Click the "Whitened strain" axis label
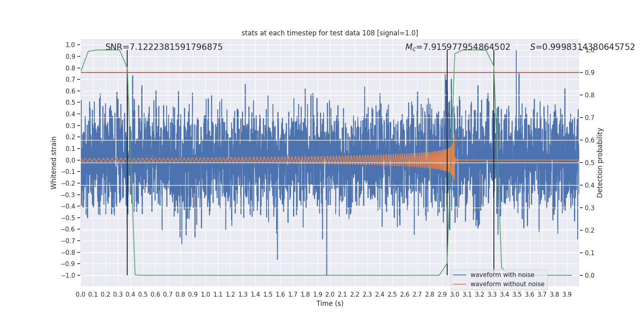644x322 pixels. coord(54,163)
